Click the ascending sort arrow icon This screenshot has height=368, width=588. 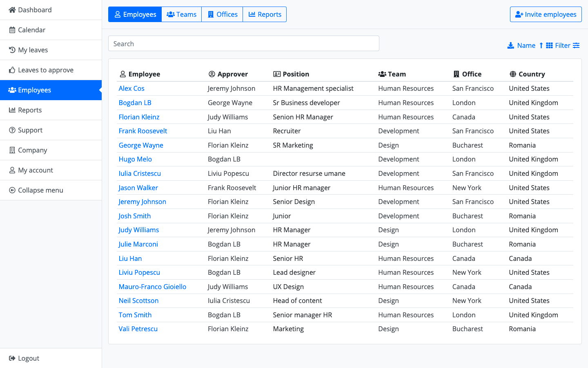541,45
